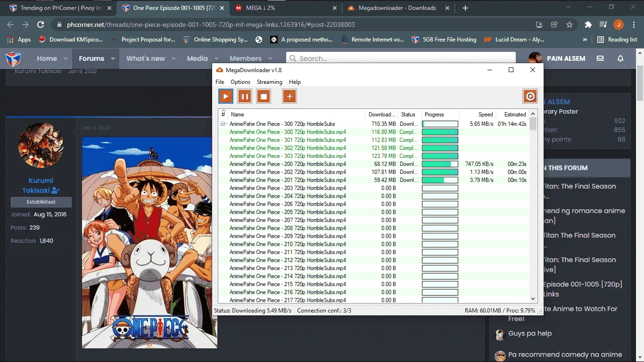Screen dimensions: 644x362
Task: Sort list by the Status column header
Action: coord(410,114)
